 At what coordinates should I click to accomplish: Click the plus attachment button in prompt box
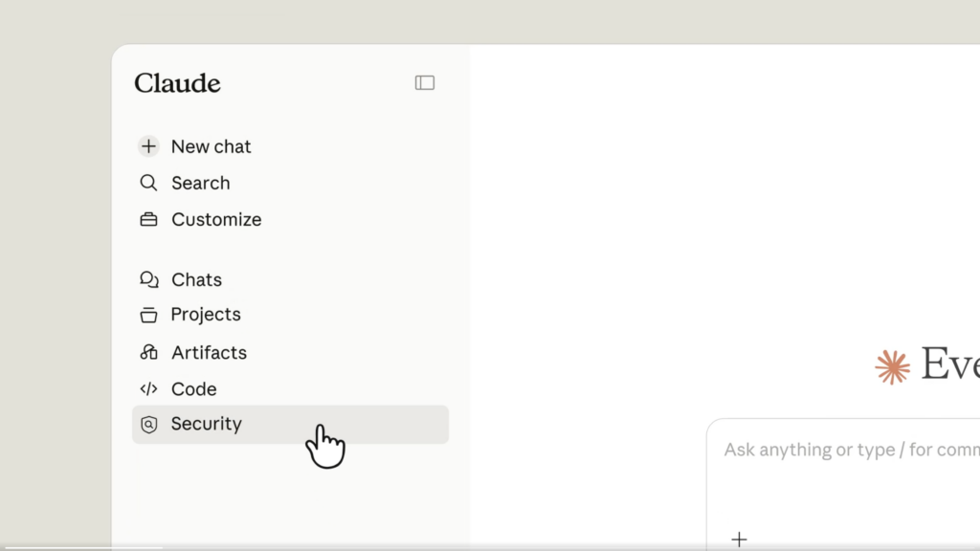pos(739,539)
